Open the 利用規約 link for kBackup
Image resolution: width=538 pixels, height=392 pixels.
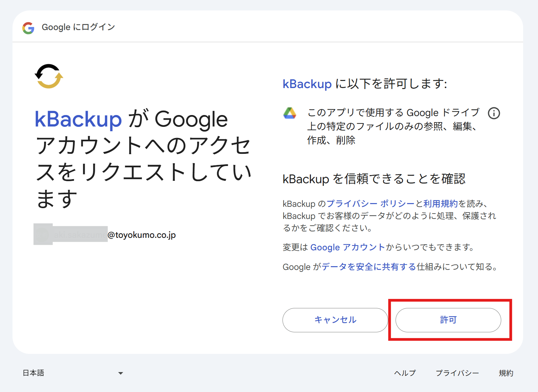coord(440,204)
